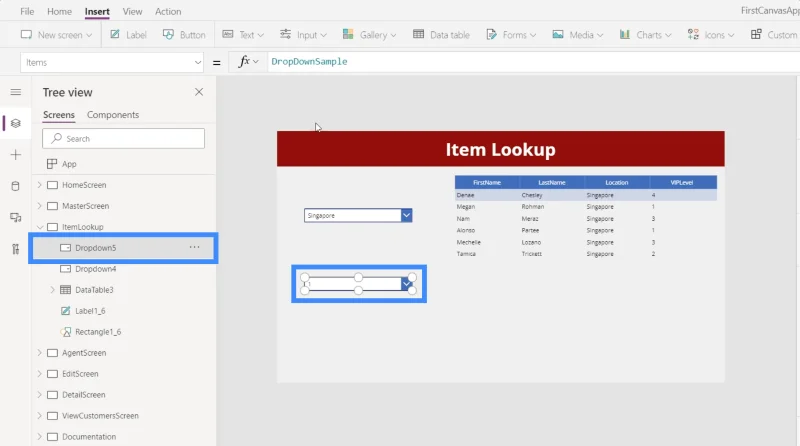Expand the DataTable3 node
The width and height of the screenshot is (800, 446).
pyautogui.click(x=53, y=289)
